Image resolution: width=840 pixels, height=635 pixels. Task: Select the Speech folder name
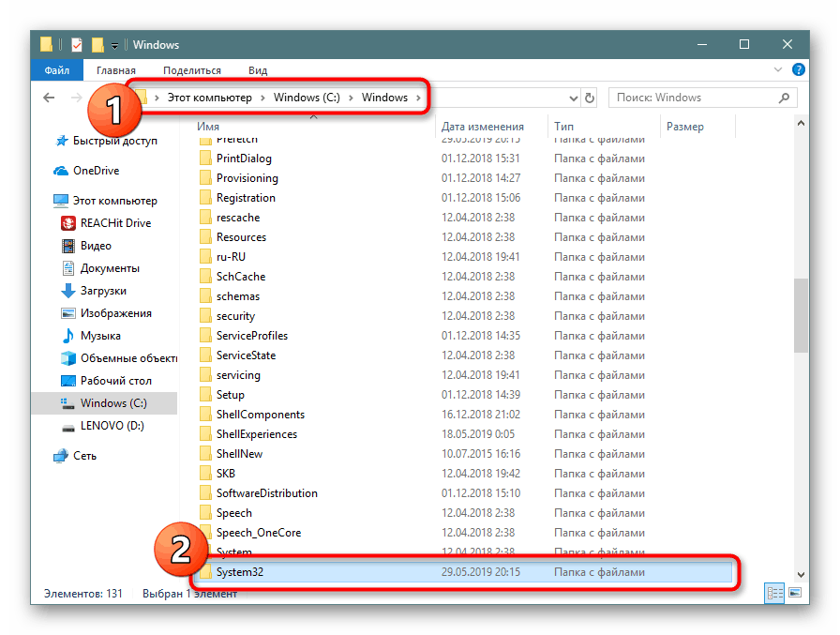(x=234, y=513)
